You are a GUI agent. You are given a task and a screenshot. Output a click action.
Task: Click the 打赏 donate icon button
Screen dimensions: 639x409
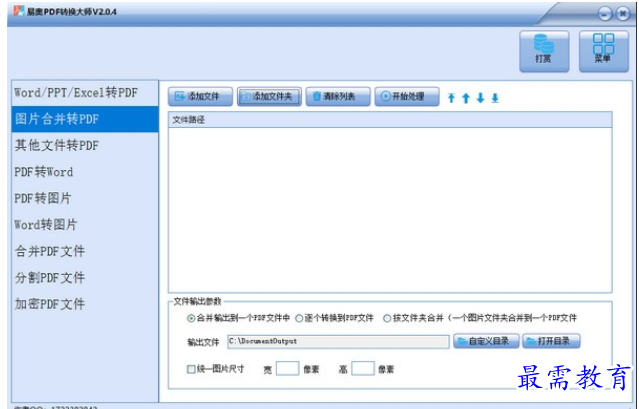[x=544, y=51]
